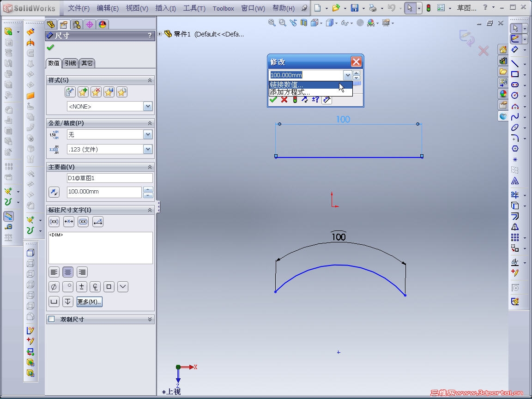Open the FeatureManager design tree tab
The height and width of the screenshot is (399, 532).
(x=50, y=24)
